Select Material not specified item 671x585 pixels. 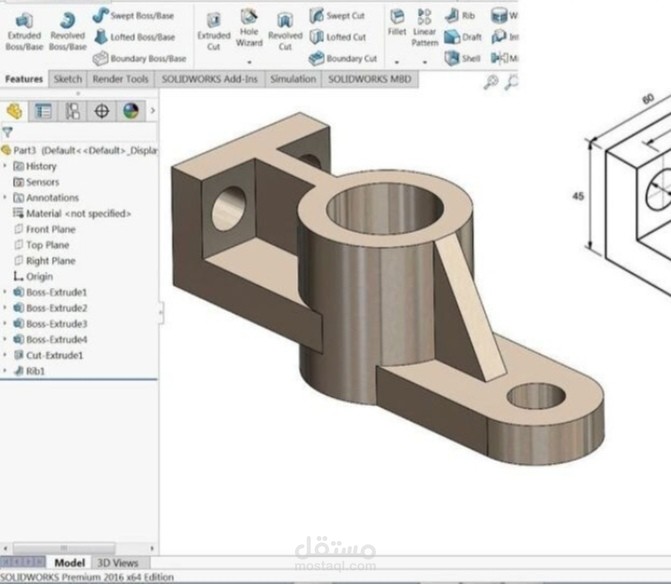click(x=72, y=213)
